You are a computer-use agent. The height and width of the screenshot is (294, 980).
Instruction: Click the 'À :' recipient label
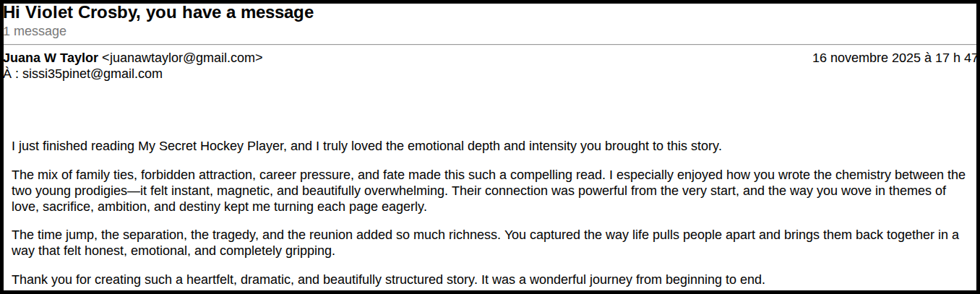coord(11,74)
